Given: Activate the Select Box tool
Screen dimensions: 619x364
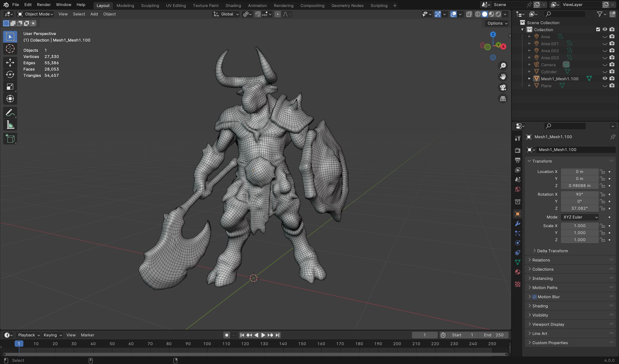Looking at the screenshot, I should [10, 37].
